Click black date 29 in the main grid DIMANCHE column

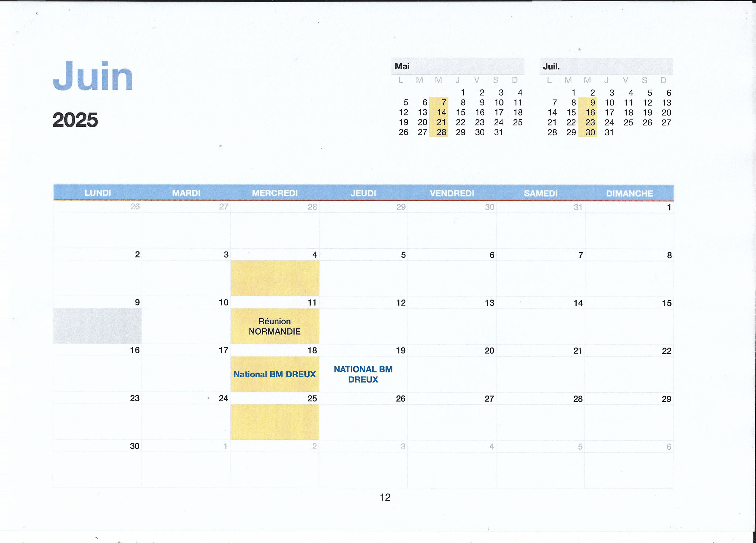[667, 399]
